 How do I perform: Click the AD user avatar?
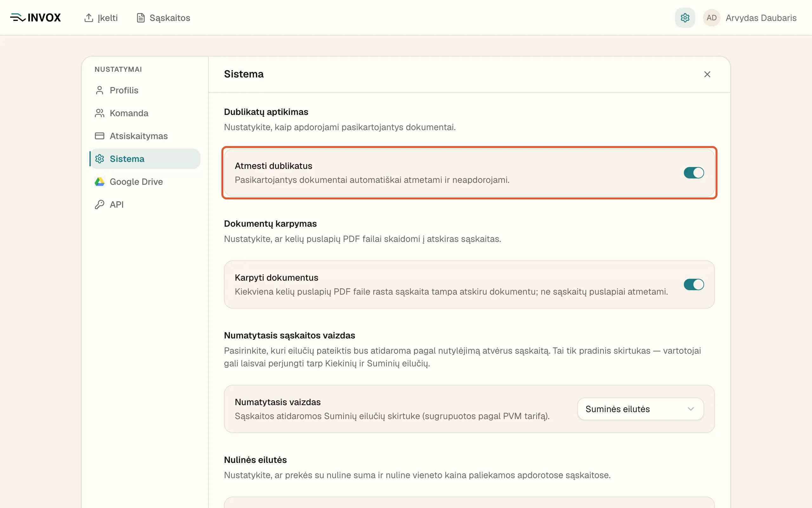[x=711, y=18]
